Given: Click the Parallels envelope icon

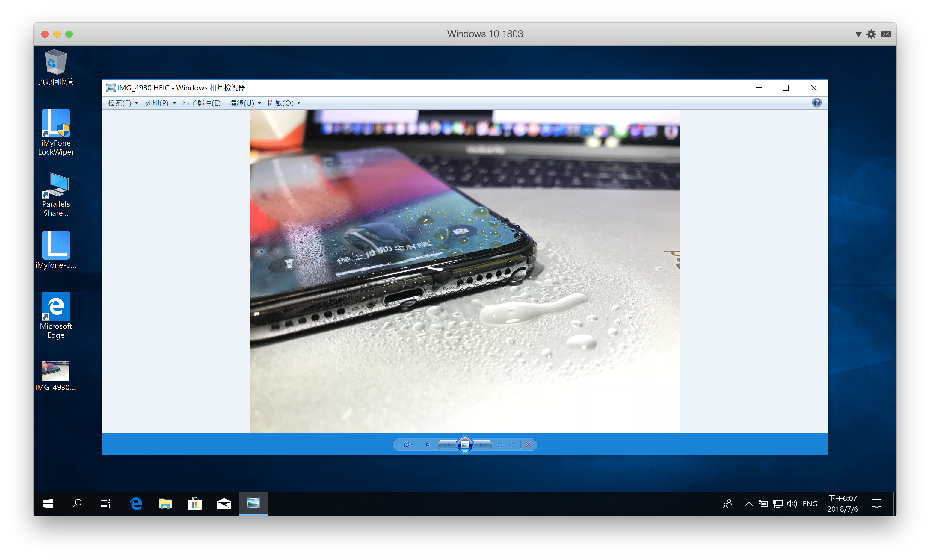Looking at the screenshot, I should [886, 34].
